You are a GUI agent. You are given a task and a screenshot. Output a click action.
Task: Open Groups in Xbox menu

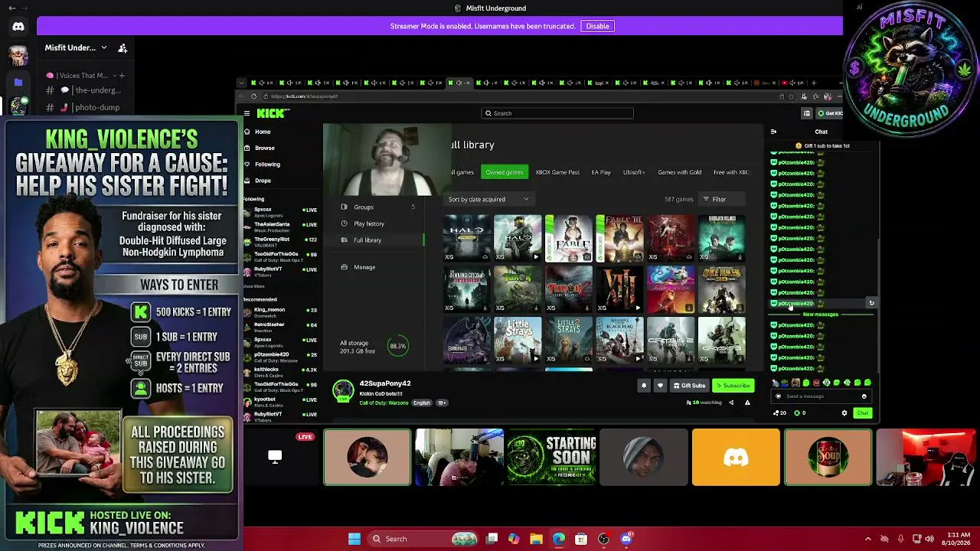(378, 207)
